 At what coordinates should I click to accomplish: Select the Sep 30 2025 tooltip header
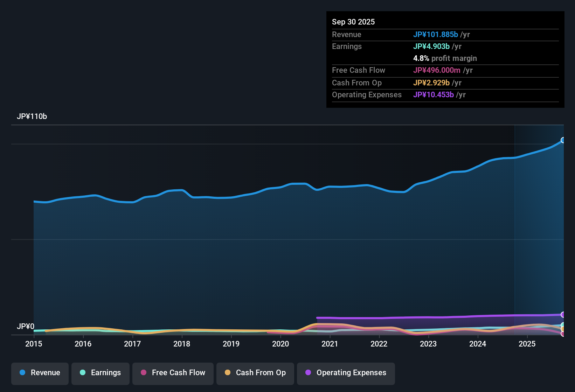(x=353, y=22)
